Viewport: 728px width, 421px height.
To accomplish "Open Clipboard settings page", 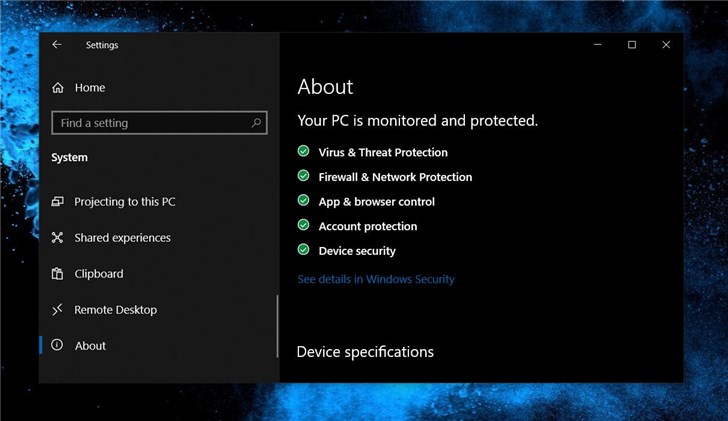I will (x=99, y=274).
